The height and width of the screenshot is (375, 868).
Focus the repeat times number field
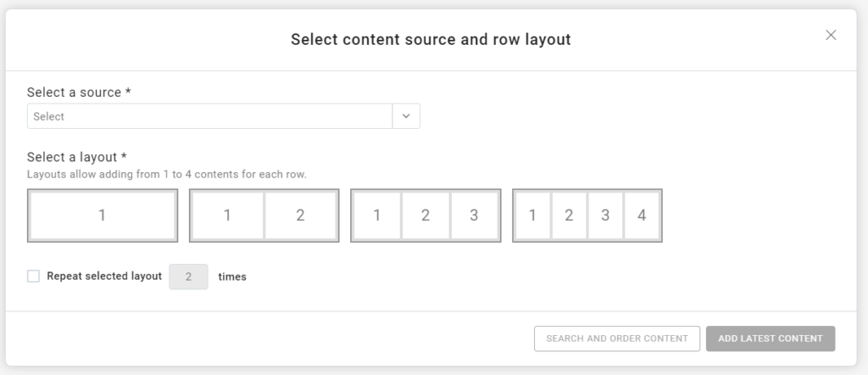188,277
